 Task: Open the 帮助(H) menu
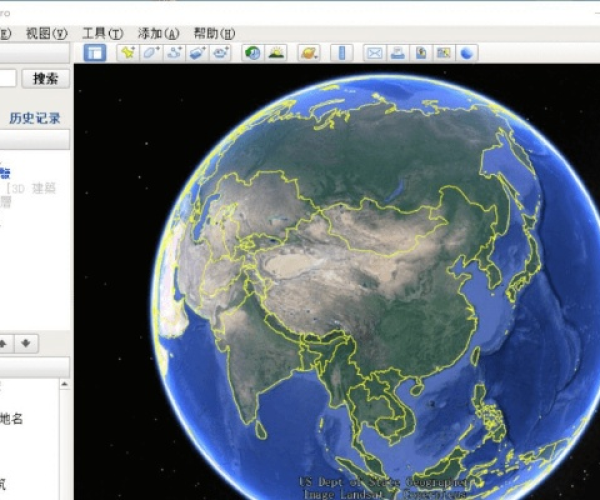pyautogui.click(x=214, y=34)
